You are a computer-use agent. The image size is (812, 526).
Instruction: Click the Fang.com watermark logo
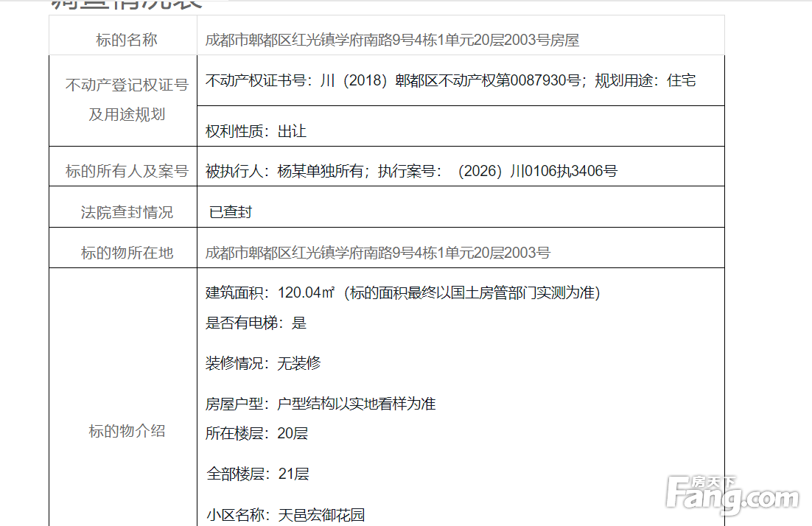coord(732,495)
